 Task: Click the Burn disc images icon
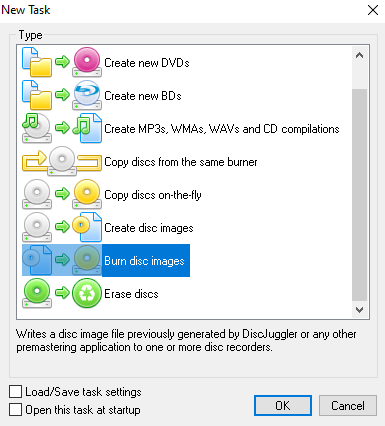(62, 260)
